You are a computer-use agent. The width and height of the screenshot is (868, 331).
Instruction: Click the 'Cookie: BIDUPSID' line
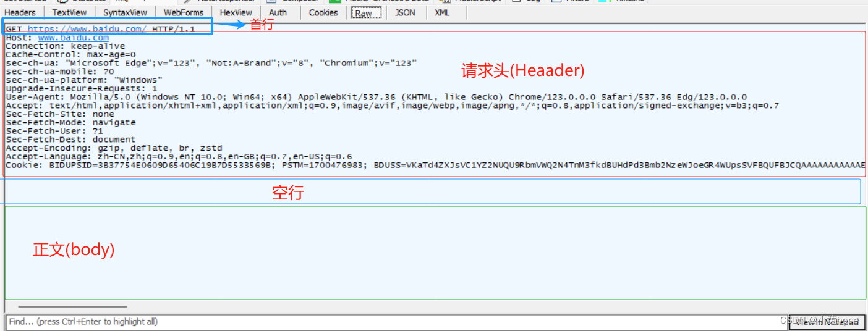tap(435, 165)
